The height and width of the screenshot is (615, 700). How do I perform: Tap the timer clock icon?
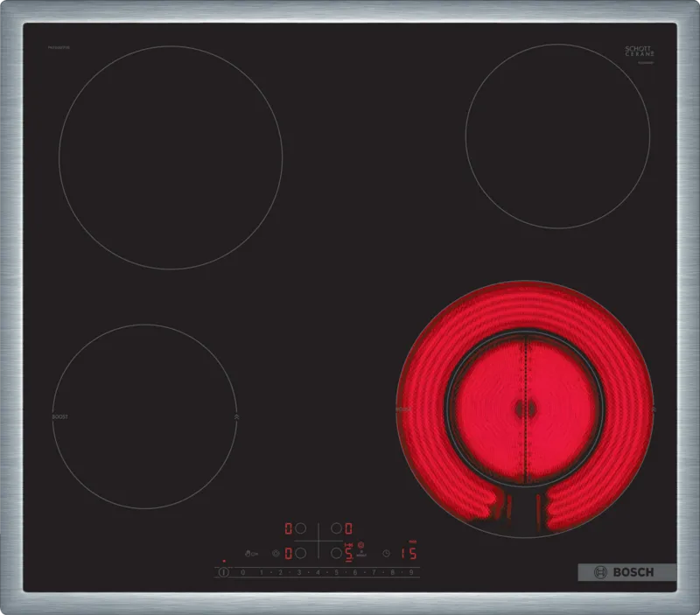pyautogui.click(x=385, y=553)
